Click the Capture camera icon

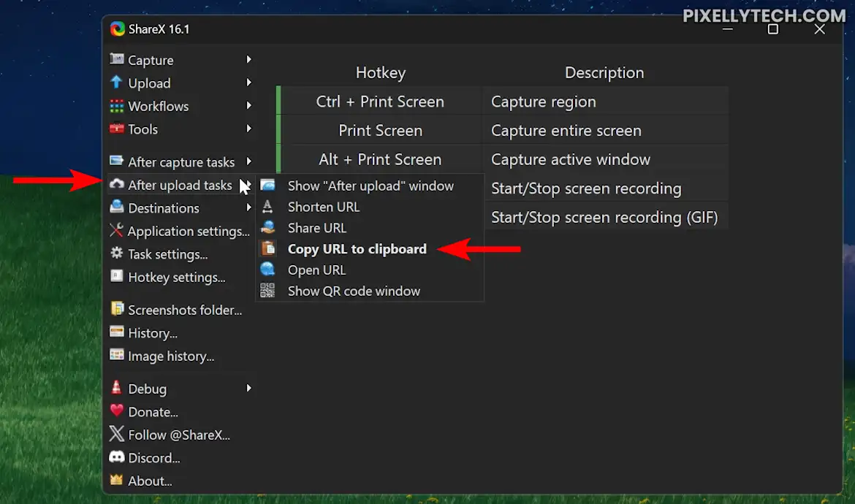click(116, 59)
